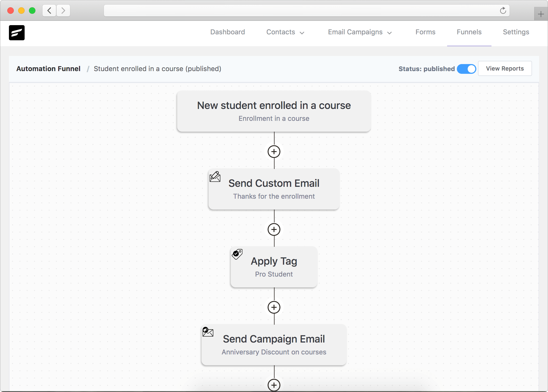548x392 pixels.
Task: Click the pencil-envelope icon on Send Custom Email
Action: tap(215, 177)
